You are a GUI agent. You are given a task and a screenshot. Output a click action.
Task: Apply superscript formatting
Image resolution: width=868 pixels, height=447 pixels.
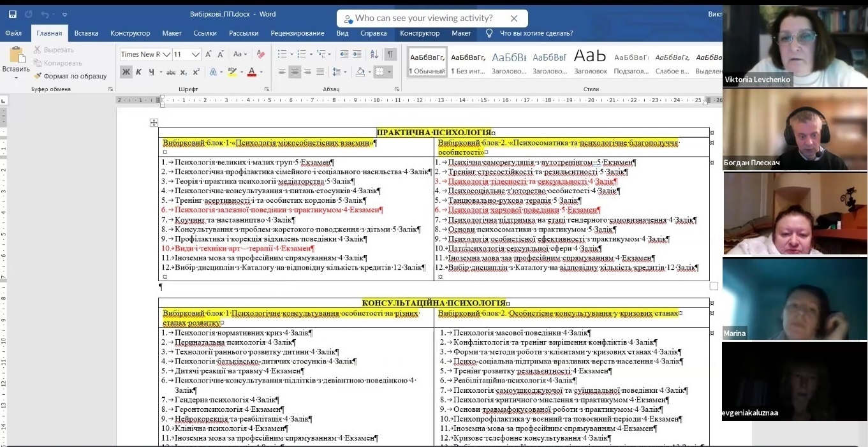pos(196,72)
